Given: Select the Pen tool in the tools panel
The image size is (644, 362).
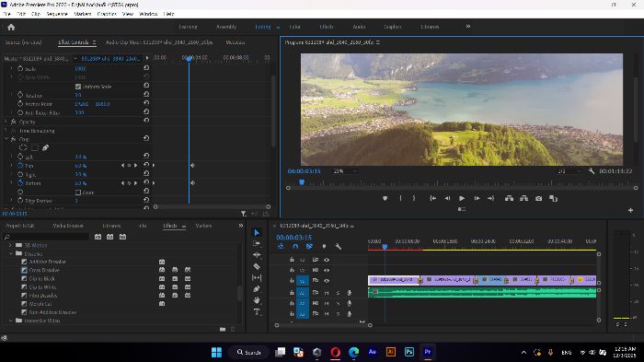Looking at the screenshot, I should (257, 289).
